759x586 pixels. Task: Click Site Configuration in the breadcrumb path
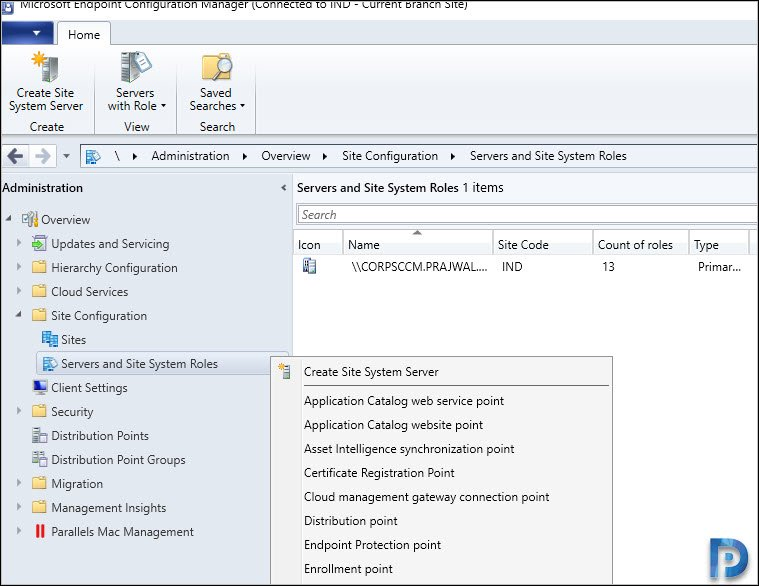(390, 156)
